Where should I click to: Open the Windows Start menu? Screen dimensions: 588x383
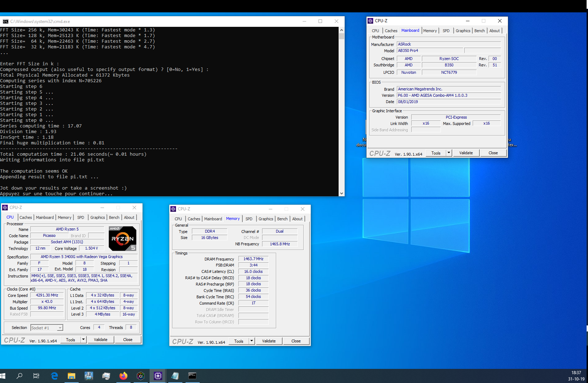coord(3,376)
